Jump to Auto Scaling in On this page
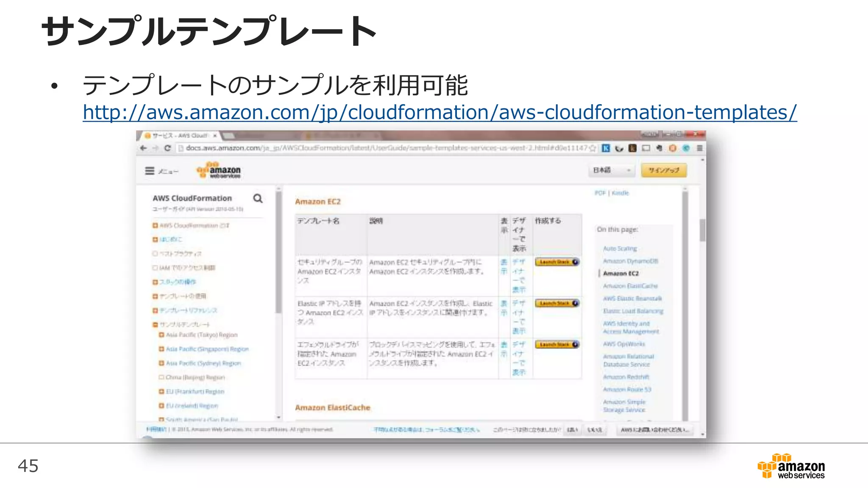868x488 pixels. (x=620, y=249)
